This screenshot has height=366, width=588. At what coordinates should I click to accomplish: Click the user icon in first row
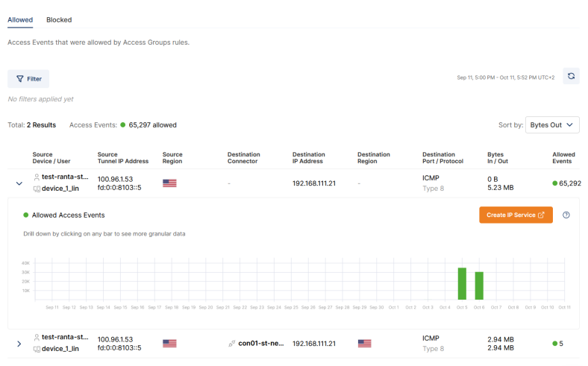[37, 177]
